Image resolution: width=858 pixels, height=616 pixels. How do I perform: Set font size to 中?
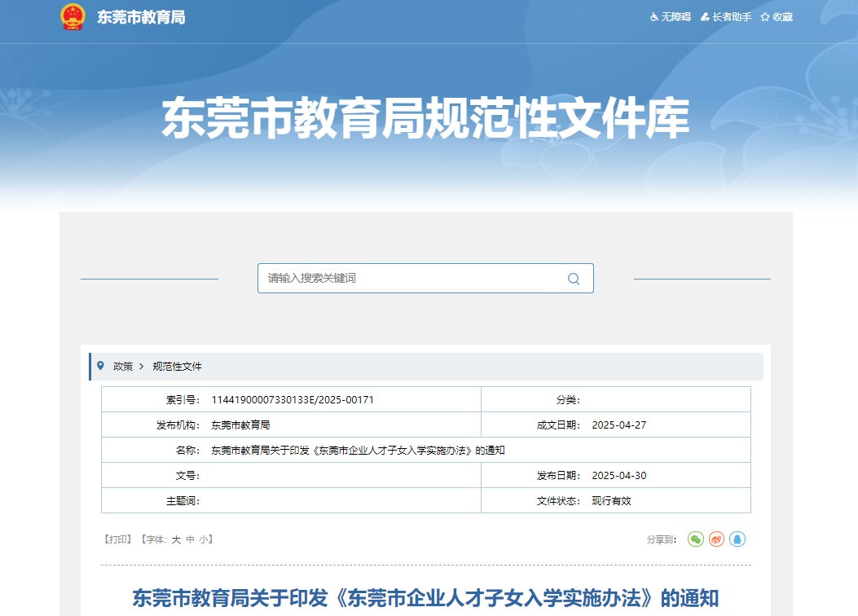[191, 539]
